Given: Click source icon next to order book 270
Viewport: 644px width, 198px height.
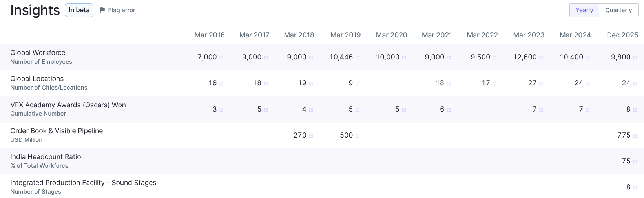Looking at the screenshot, I should coord(311,136).
